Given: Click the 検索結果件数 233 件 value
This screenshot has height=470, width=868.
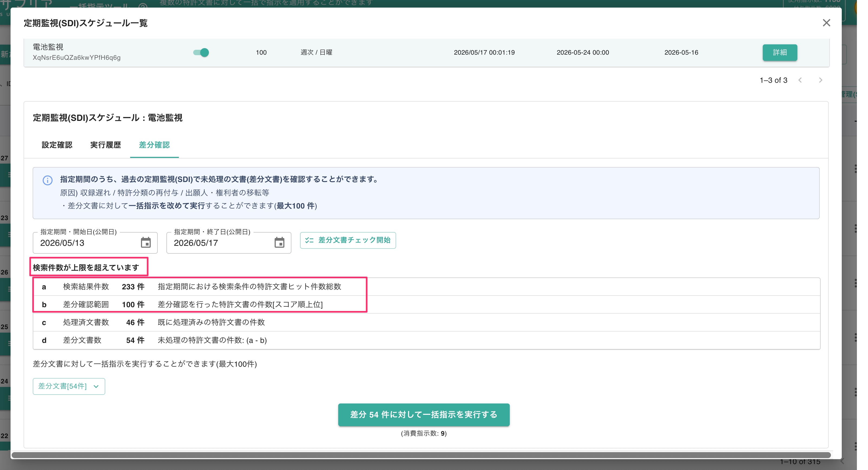Looking at the screenshot, I should coord(133,287).
